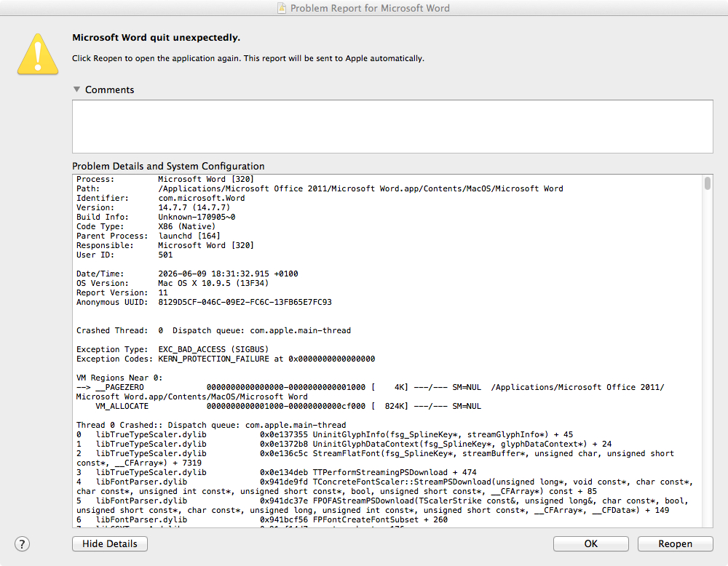The height and width of the screenshot is (566, 728).
Task: Click the 'com.microsoft.Word' identifier value
Action: tap(202, 198)
